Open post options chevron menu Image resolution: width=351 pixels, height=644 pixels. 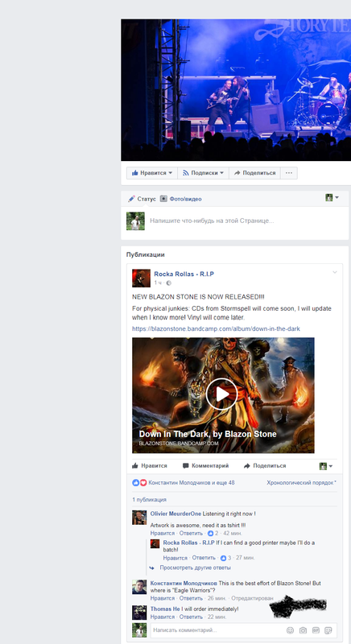click(335, 272)
